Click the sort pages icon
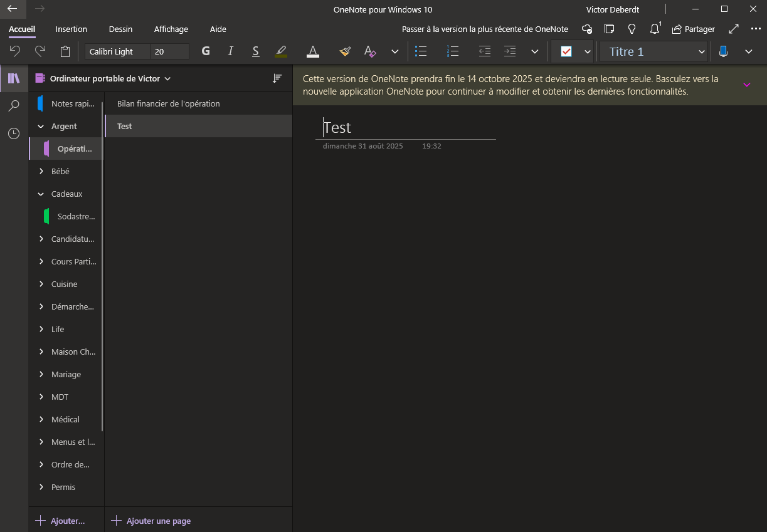The image size is (767, 532). pos(277,78)
